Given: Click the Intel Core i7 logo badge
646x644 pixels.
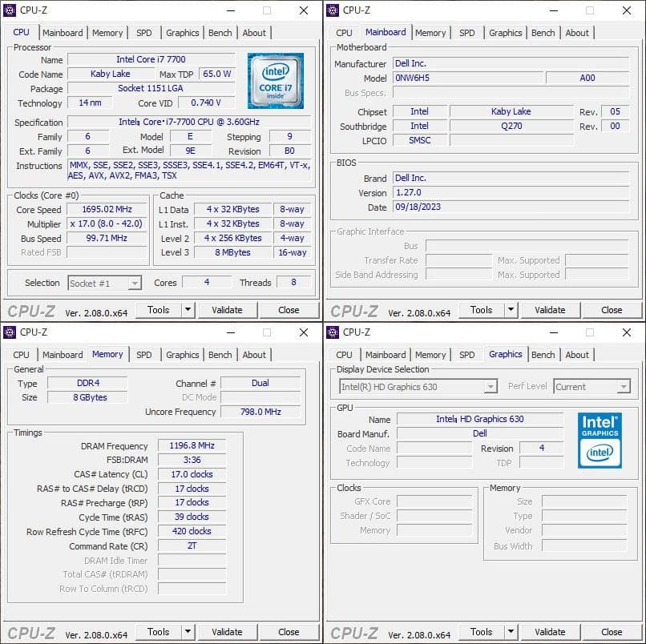Looking at the screenshot, I should pyautogui.click(x=277, y=81).
